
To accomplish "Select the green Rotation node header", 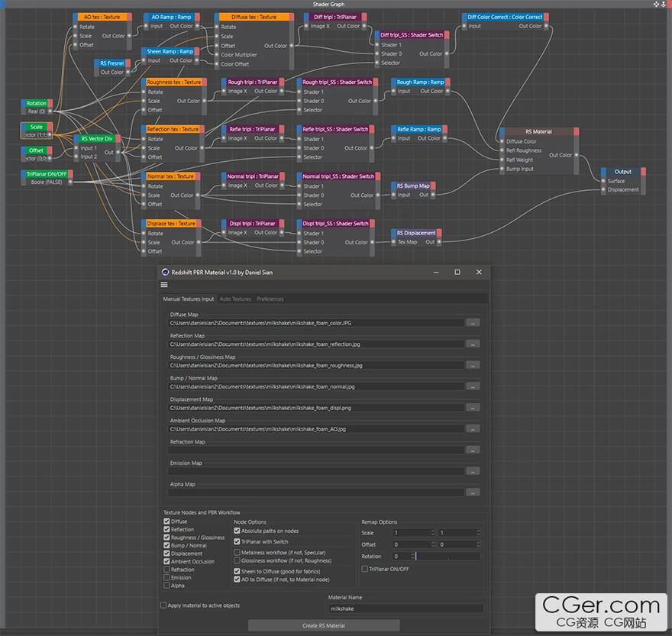I will 37,103.
